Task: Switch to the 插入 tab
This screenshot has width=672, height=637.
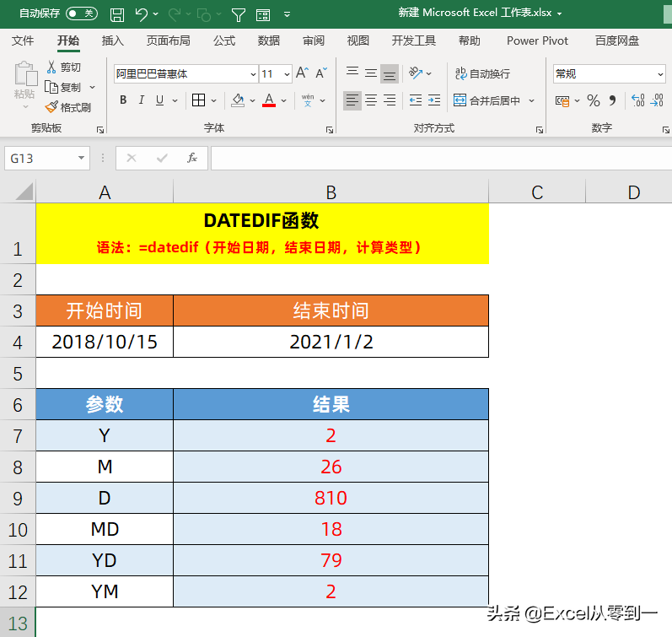Action: click(113, 40)
